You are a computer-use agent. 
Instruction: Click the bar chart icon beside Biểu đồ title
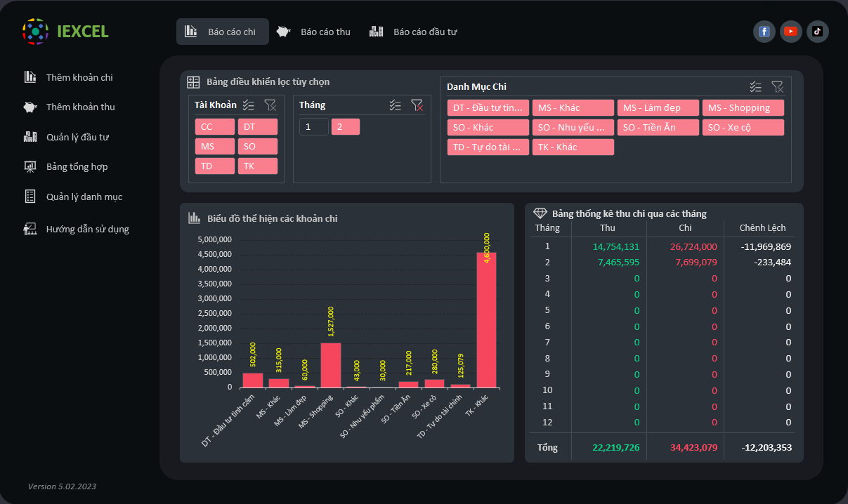[195, 218]
